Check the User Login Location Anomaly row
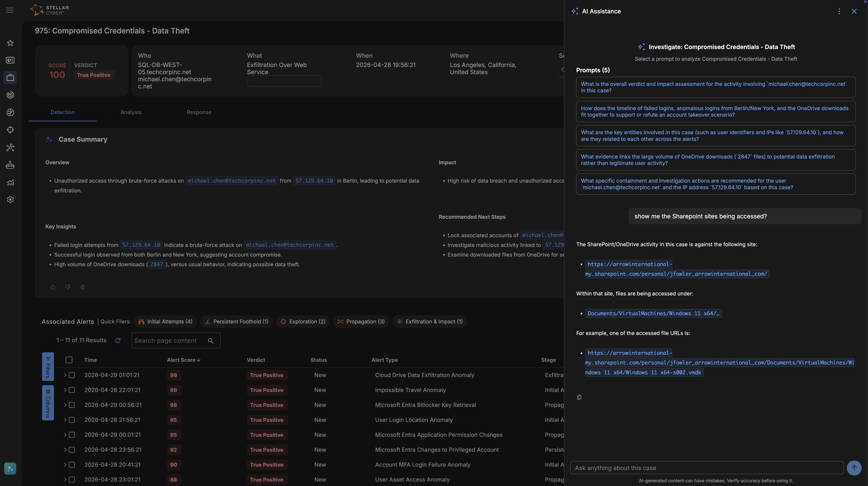 click(x=72, y=420)
